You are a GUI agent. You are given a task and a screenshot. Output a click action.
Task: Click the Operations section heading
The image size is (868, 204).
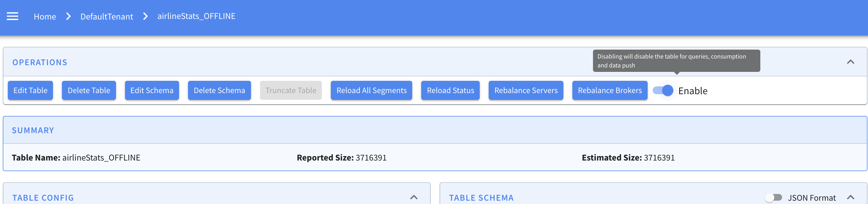(x=40, y=62)
